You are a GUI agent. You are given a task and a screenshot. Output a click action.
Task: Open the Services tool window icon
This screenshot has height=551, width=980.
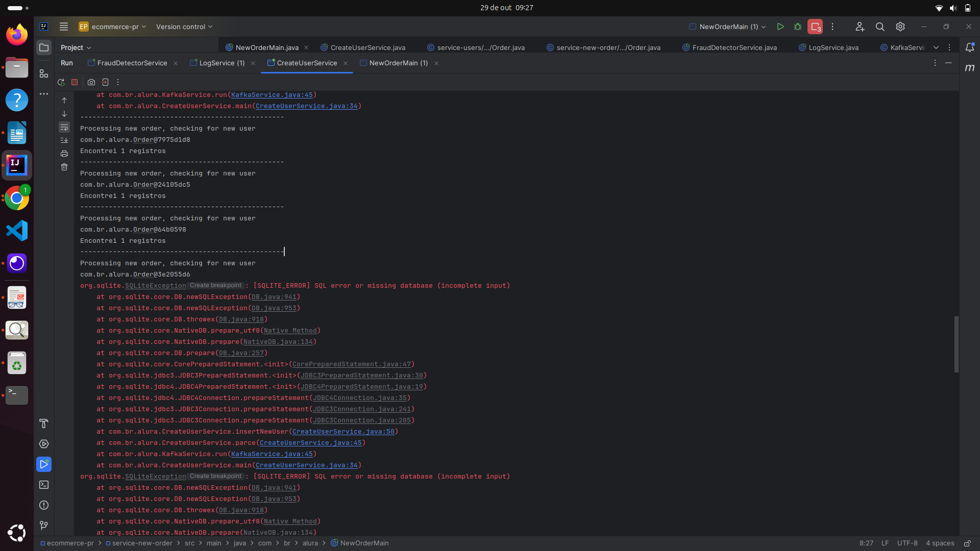44,444
